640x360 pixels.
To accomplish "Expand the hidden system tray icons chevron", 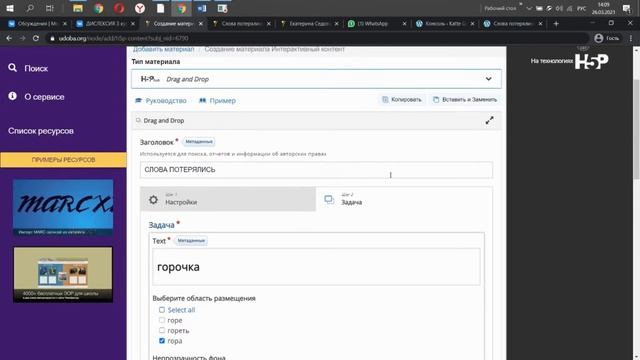I will point(529,8).
